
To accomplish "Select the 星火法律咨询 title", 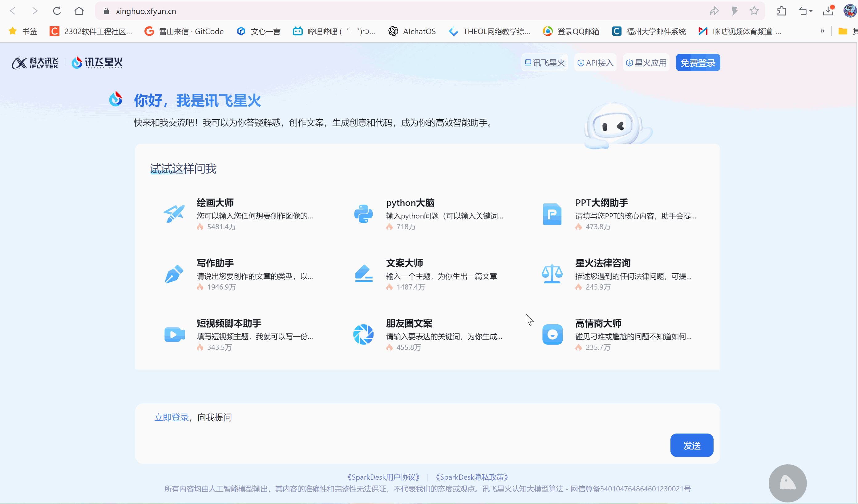I will click(x=603, y=263).
